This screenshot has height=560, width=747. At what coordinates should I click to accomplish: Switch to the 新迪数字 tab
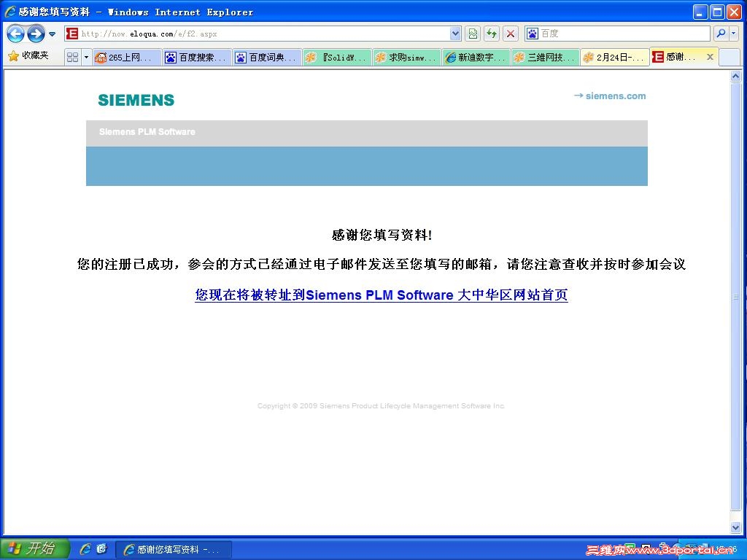tap(476, 57)
